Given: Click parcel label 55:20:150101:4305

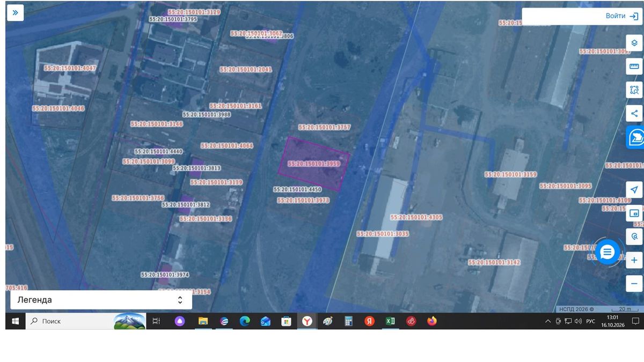Looking at the screenshot, I should pos(416,218).
